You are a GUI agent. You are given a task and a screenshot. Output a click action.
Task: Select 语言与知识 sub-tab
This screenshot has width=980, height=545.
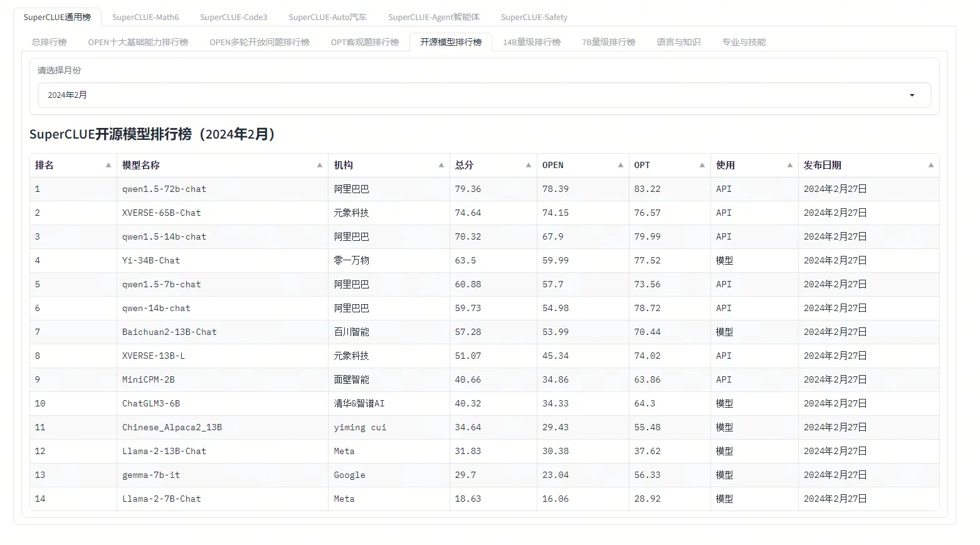coord(678,42)
